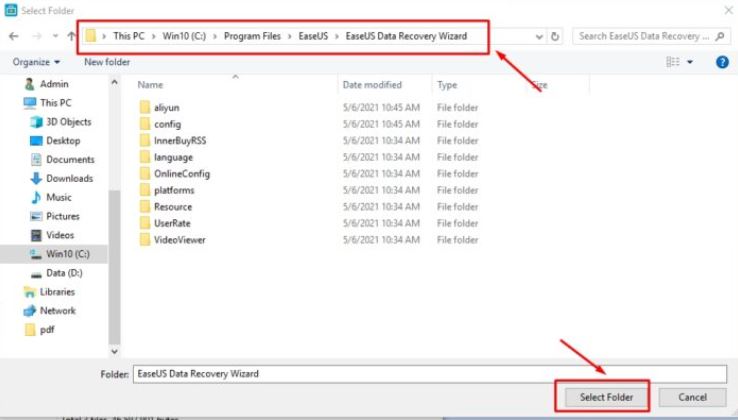Screen dimensions: 738x420
Task: Expand the address bar history dropdown
Action: coord(539,36)
